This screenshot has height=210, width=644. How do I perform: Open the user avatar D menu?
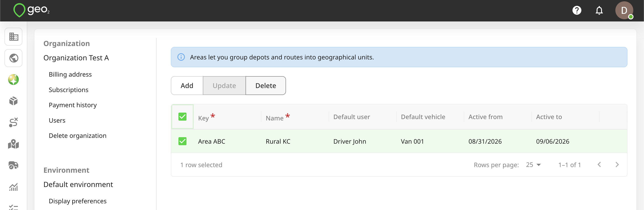point(624,10)
